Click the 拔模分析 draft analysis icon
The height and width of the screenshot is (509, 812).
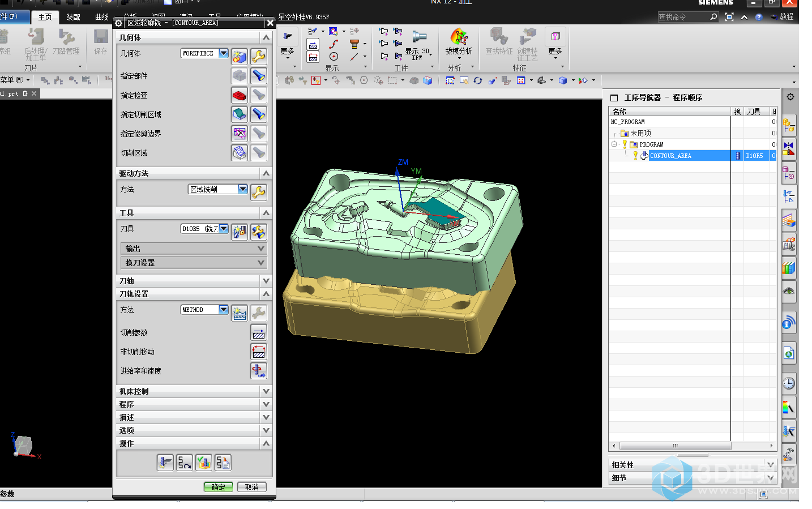tap(459, 37)
